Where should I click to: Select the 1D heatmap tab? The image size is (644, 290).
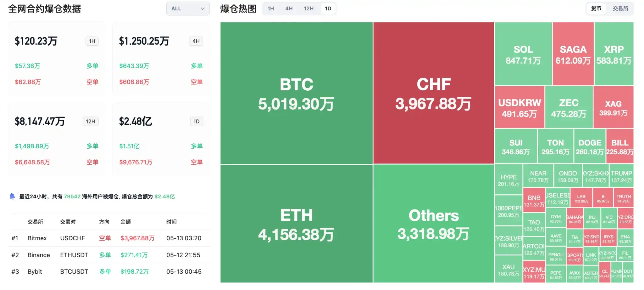click(x=328, y=9)
